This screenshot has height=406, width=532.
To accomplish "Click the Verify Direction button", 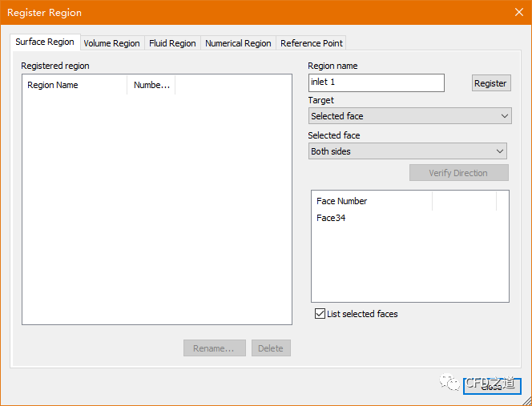I will (x=458, y=173).
